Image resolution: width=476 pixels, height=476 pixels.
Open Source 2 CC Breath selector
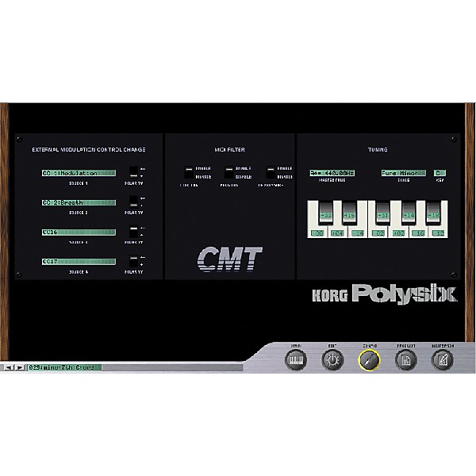coord(79,202)
